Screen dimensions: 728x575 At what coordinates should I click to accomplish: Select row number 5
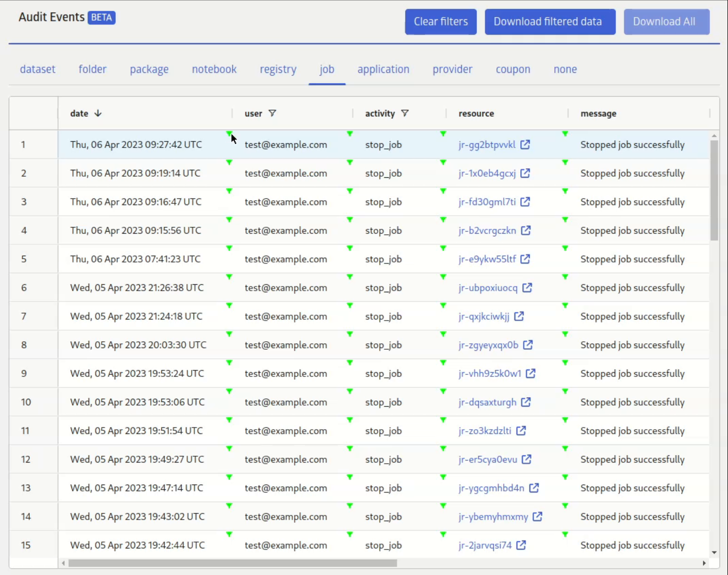(23, 259)
